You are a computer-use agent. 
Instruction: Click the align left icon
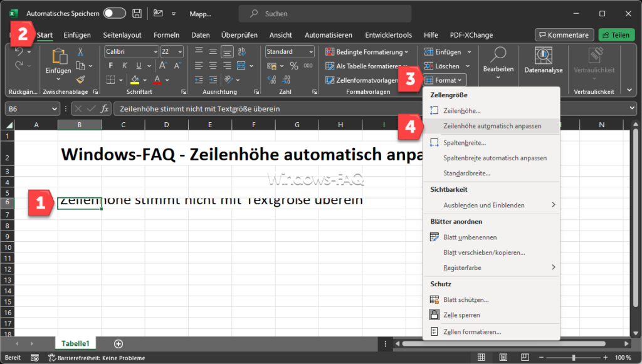(x=199, y=65)
